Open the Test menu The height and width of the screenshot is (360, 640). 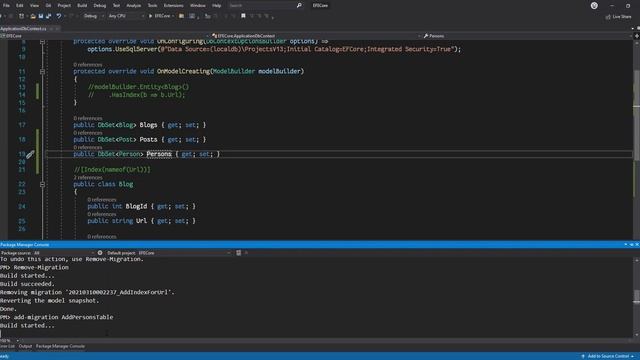coord(116,6)
